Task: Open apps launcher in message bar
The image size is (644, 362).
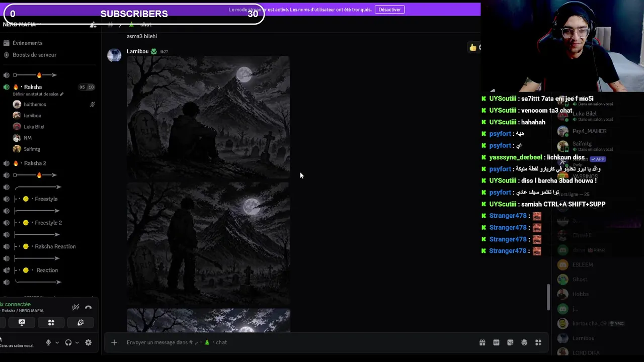Action: tap(538, 342)
